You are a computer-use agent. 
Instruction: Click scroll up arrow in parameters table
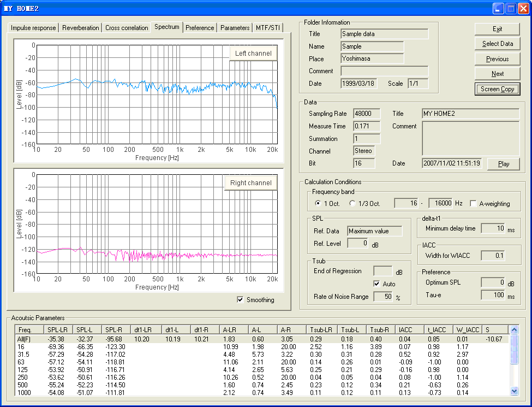pyautogui.click(x=514, y=329)
